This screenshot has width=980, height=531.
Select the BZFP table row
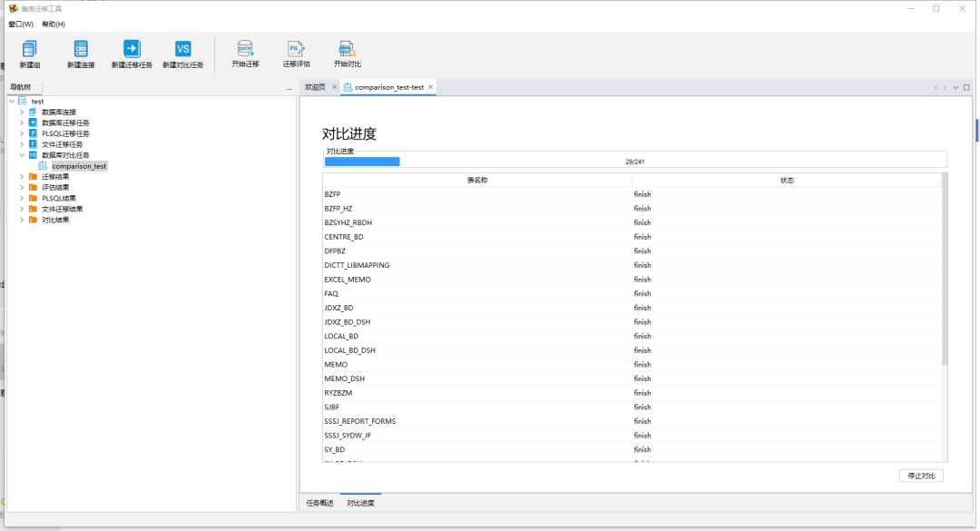coord(632,194)
